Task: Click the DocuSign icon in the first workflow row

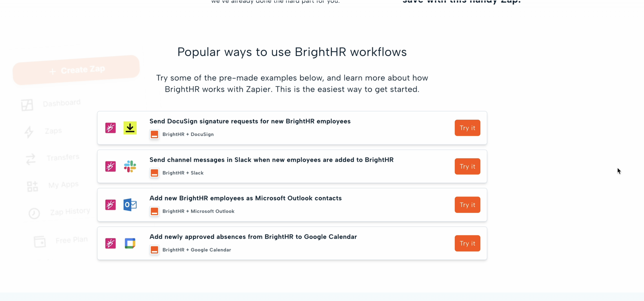Action: point(130,128)
